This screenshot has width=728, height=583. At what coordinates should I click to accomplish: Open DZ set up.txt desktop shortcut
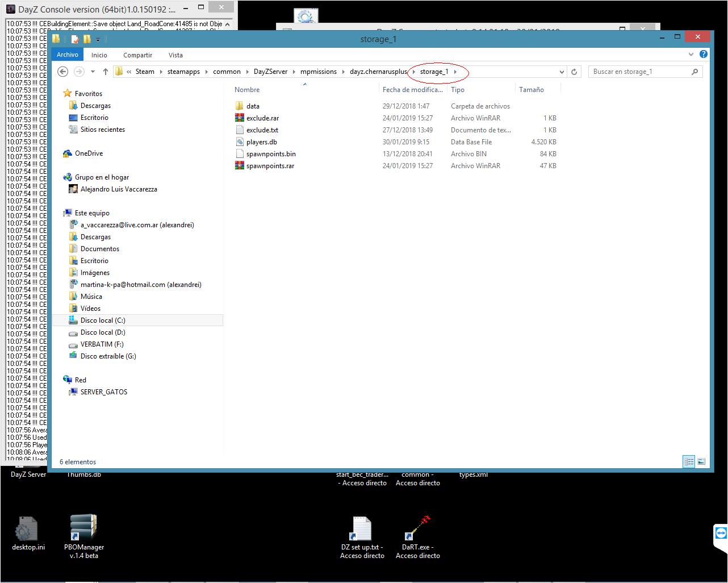[x=362, y=538]
